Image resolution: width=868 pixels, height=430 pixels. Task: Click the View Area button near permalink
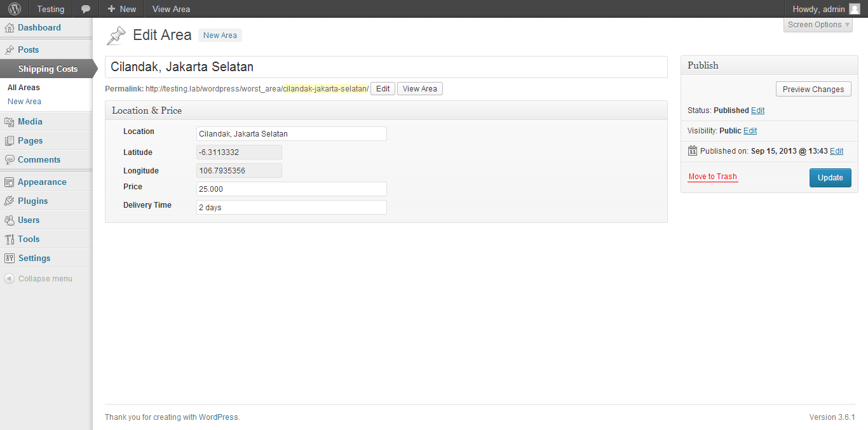point(420,89)
